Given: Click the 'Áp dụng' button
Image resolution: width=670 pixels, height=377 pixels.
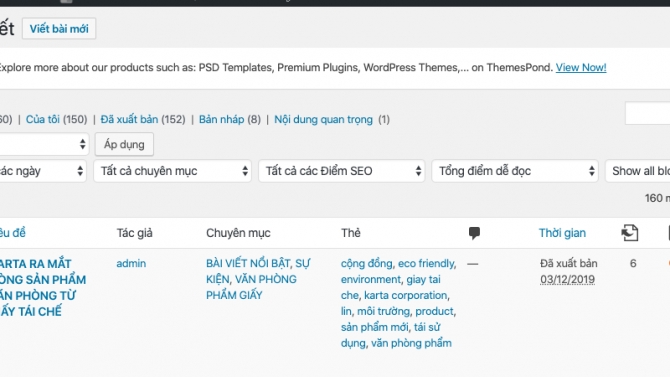Looking at the screenshot, I should point(124,144).
